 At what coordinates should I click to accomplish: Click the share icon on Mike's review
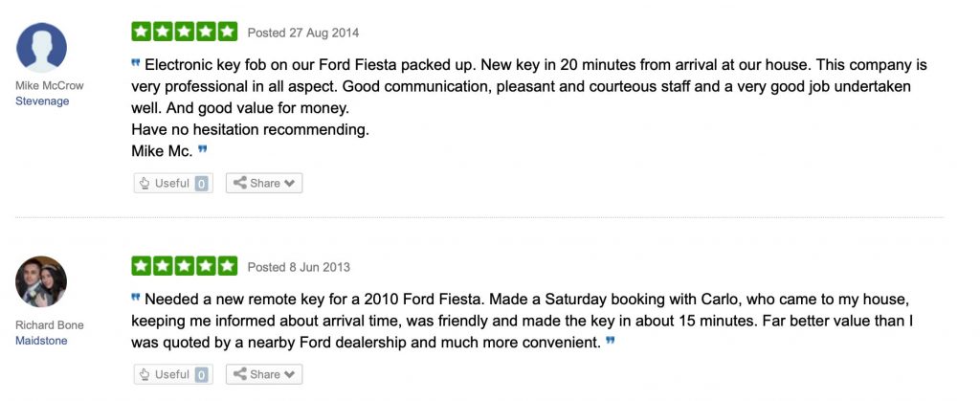pos(240,183)
